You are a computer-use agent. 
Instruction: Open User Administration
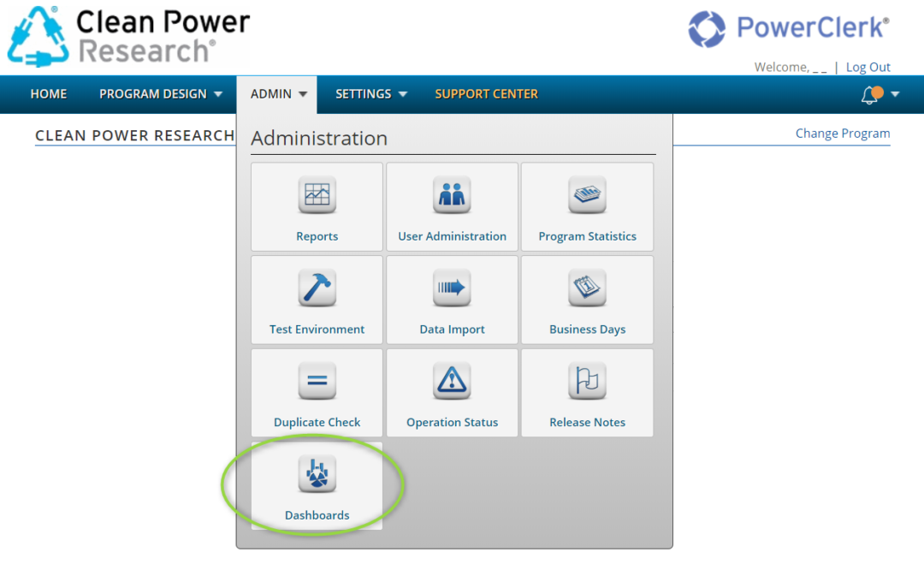pos(452,206)
